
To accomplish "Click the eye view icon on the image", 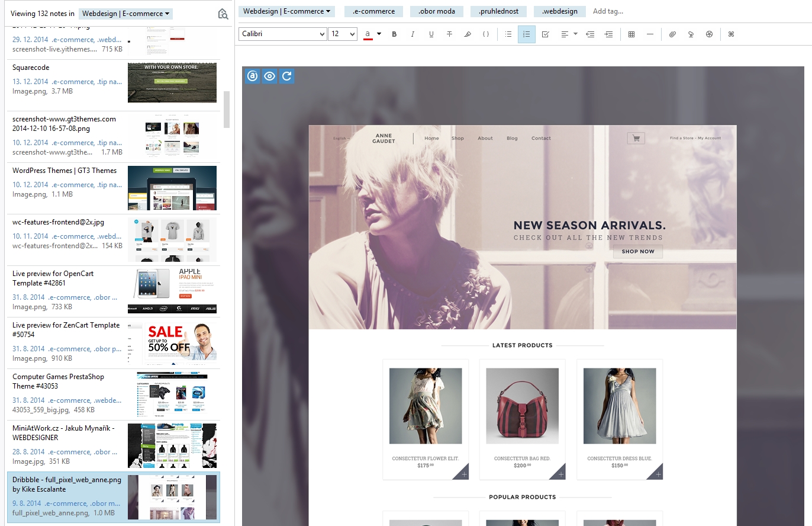I will click(x=270, y=76).
